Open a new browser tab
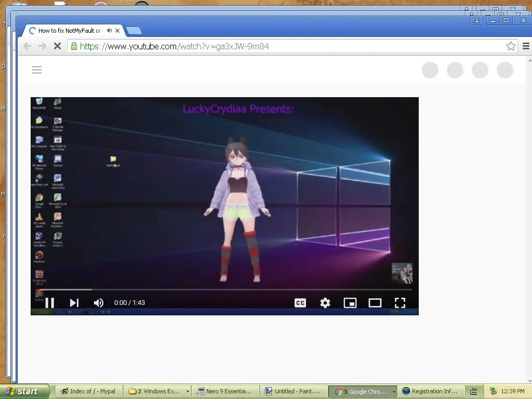532x399 pixels. click(134, 31)
